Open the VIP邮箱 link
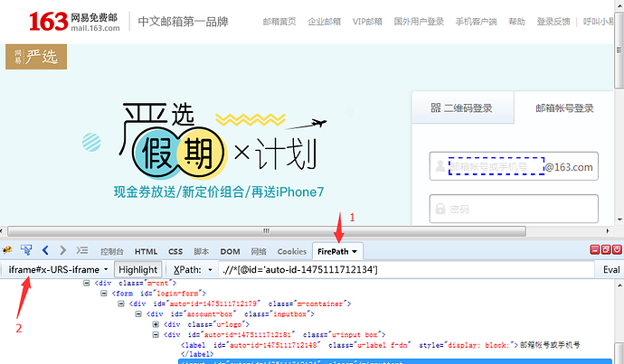Screen dimensions: 624x364 [x=367, y=22]
